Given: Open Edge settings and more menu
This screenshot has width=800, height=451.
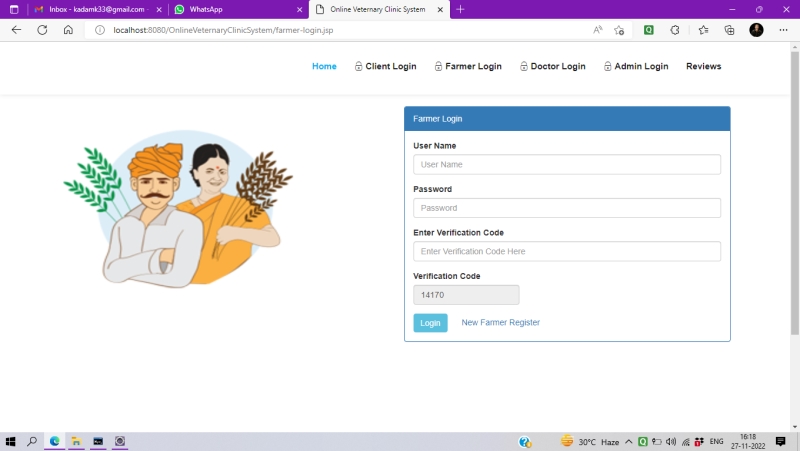Looking at the screenshot, I should [x=783, y=30].
